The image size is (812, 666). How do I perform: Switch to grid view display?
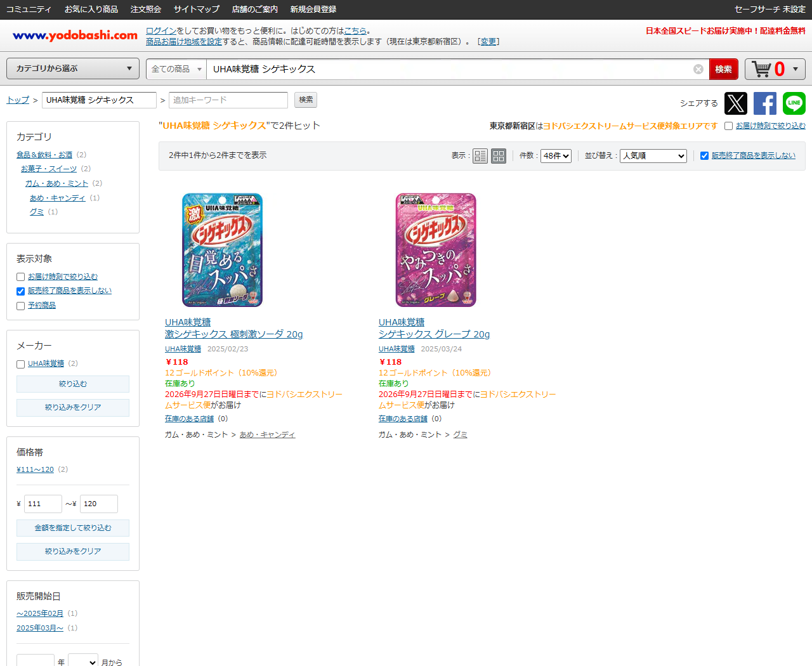coord(499,155)
